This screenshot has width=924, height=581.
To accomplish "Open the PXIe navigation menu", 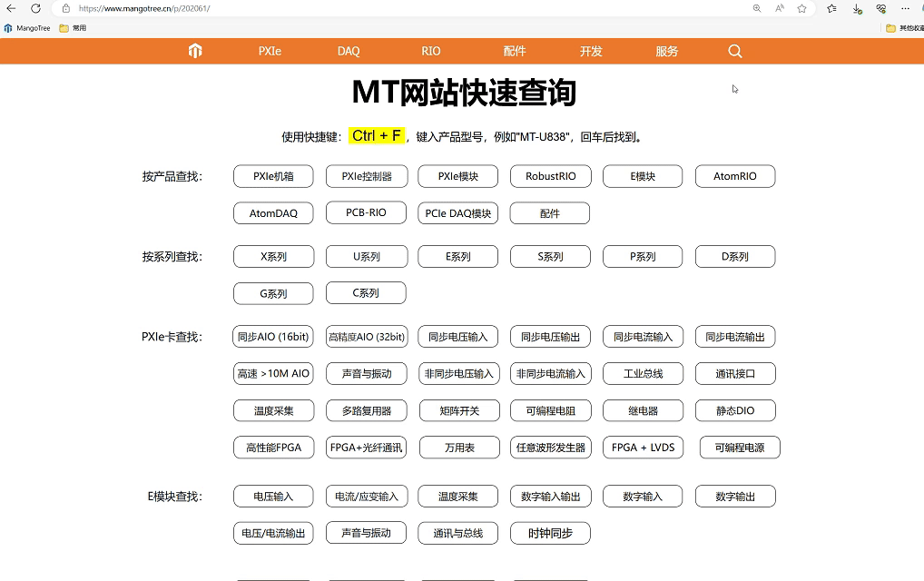I will tap(270, 51).
